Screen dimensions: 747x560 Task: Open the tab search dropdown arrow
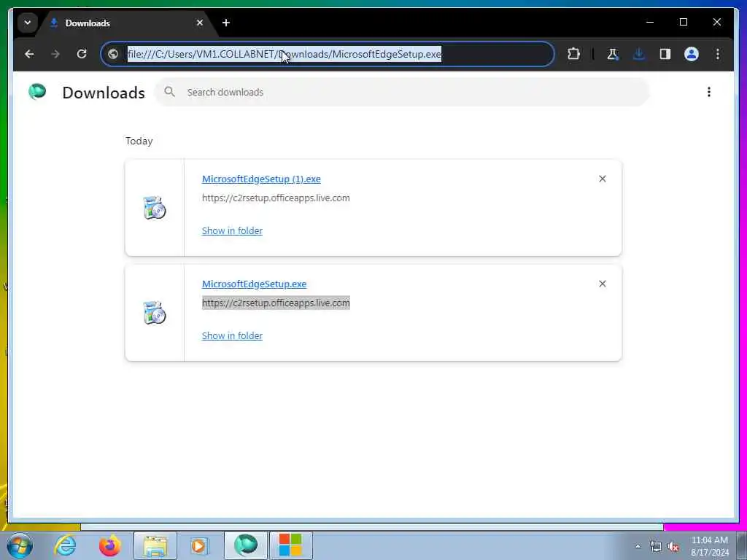28,23
